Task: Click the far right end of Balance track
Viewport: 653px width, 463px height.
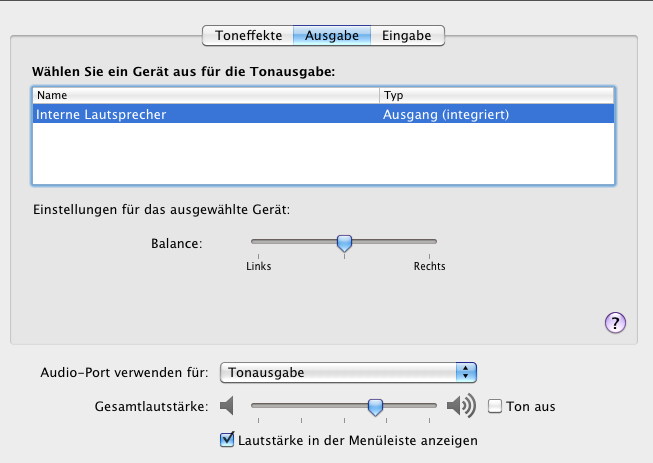Action: coord(434,241)
